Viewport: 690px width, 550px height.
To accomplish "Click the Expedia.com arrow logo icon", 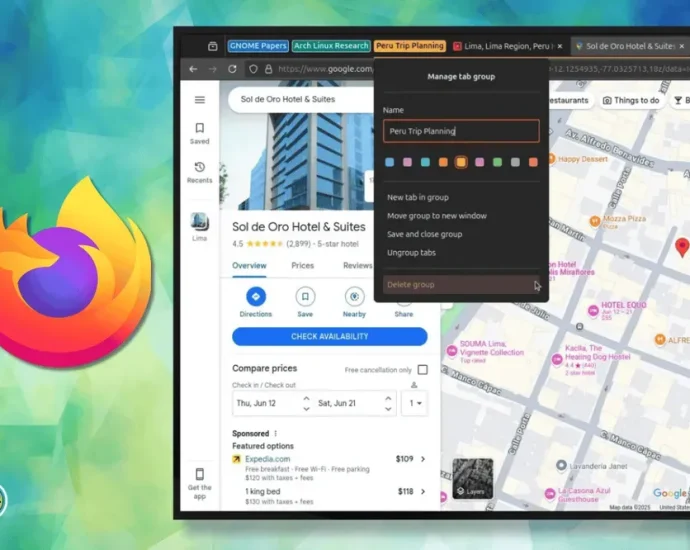I will click(237, 459).
